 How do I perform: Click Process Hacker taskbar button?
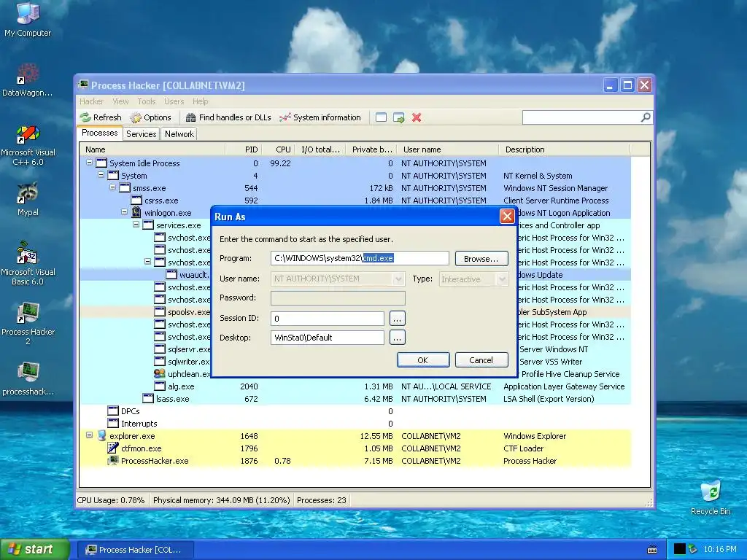pyautogui.click(x=136, y=550)
